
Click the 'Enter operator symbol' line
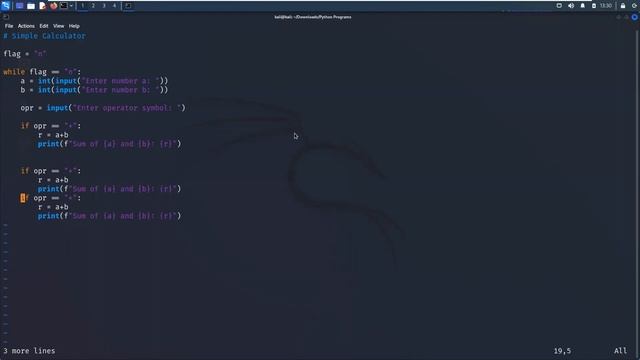point(103,108)
